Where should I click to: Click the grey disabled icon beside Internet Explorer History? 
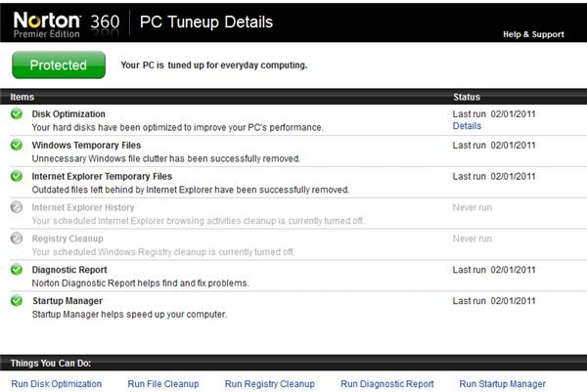(17, 207)
